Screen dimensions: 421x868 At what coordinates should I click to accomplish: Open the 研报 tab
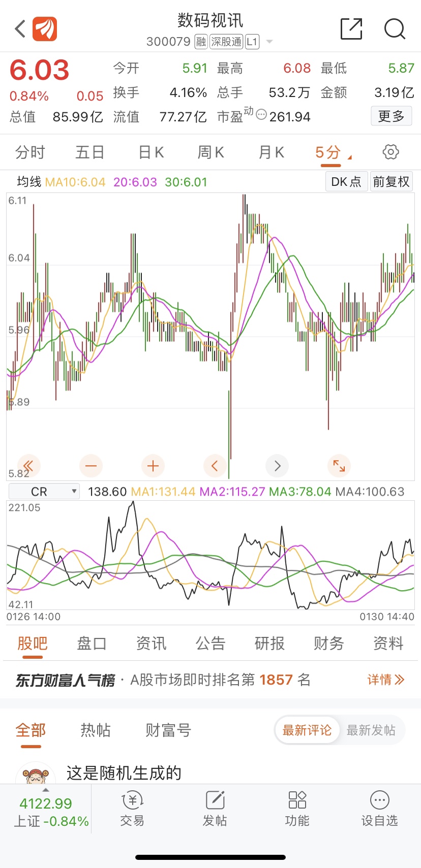tap(269, 644)
